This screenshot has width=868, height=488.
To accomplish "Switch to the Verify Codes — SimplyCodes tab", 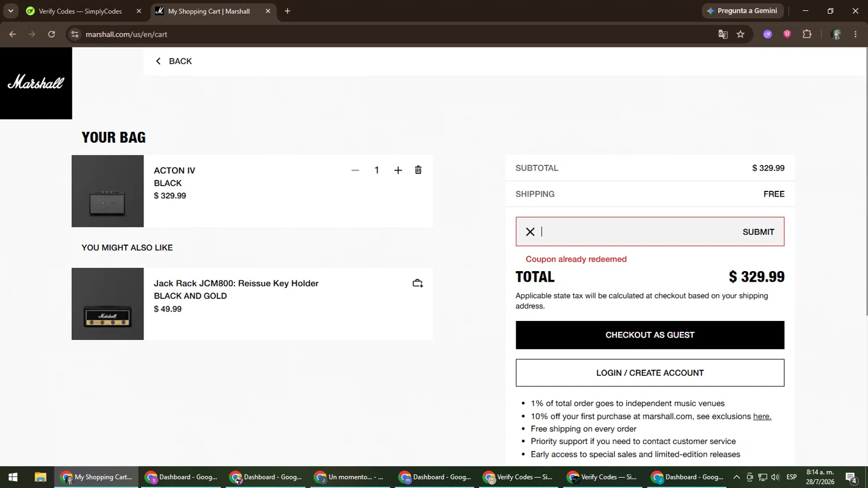I will pos(80,11).
